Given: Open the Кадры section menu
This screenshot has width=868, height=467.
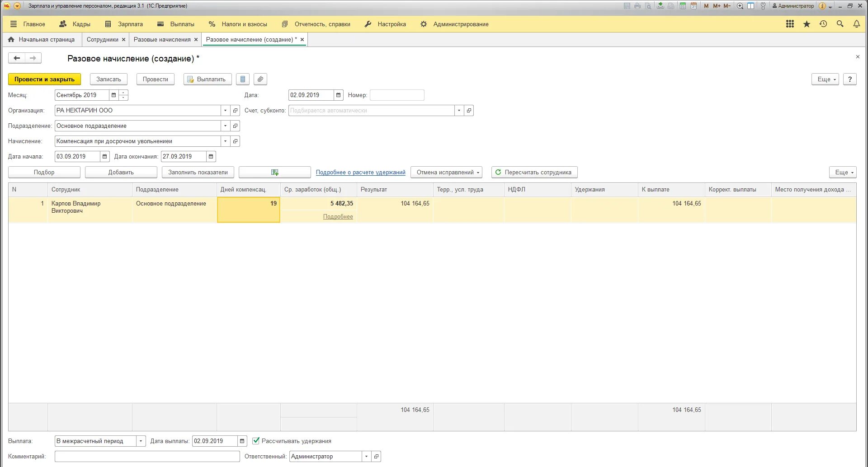Looking at the screenshot, I should pos(75,24).
